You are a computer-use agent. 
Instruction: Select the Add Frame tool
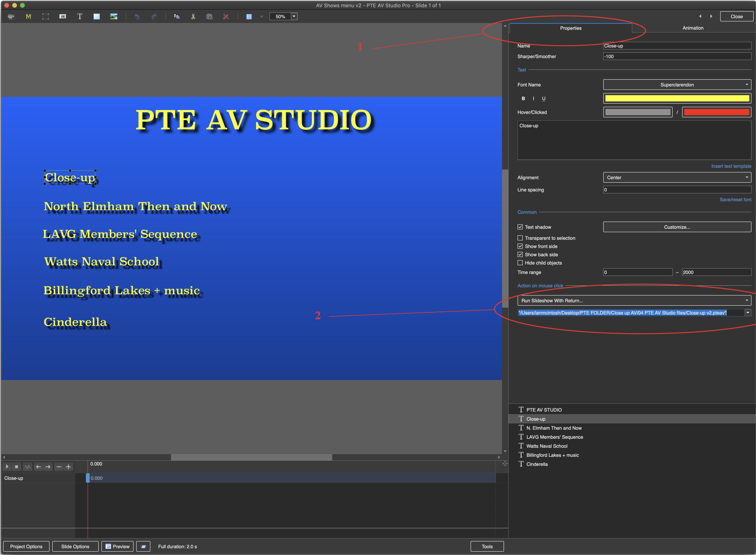(x=45, y=17)
